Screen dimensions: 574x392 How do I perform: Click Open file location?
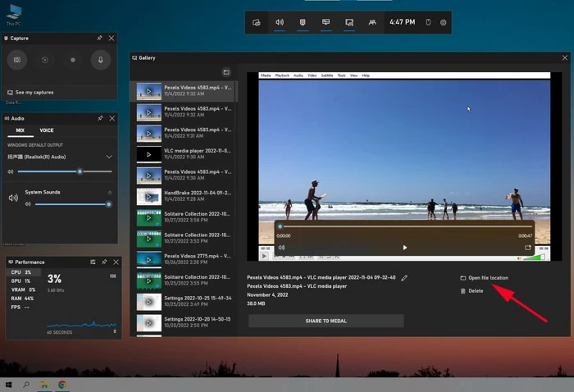coord(487,278)
